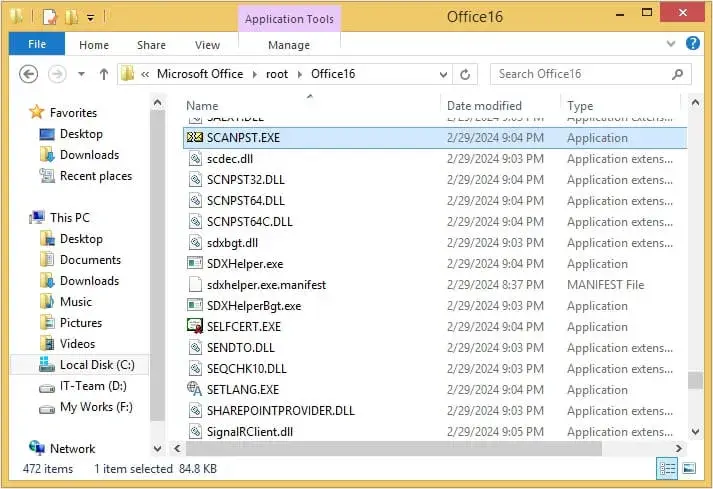Open the recent locations dropdown arrow

click(81, 74)
